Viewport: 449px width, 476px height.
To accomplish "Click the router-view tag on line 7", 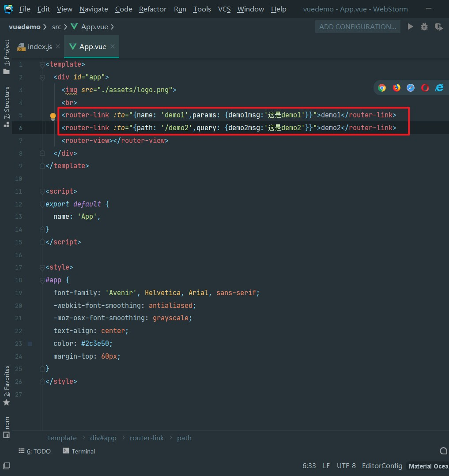I will click(115, 141).
